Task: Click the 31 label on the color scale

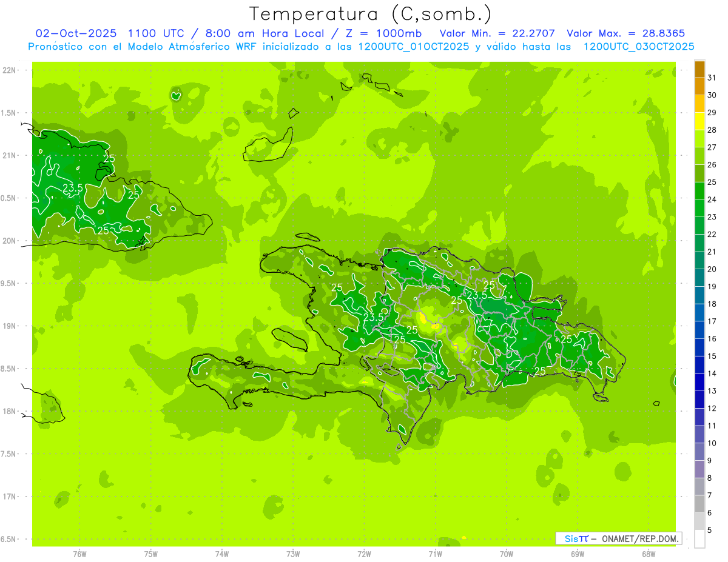Action: click(x=712, y=78)
